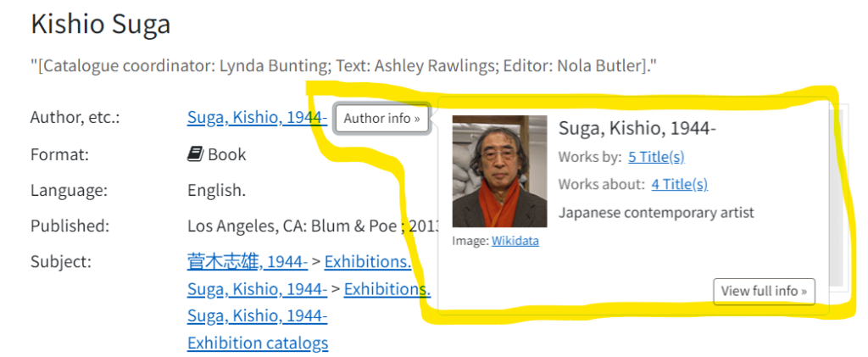Screen dimensions: 868x357
Task: Click the Japanese contemporary artist description
Action: pos(657,213)
